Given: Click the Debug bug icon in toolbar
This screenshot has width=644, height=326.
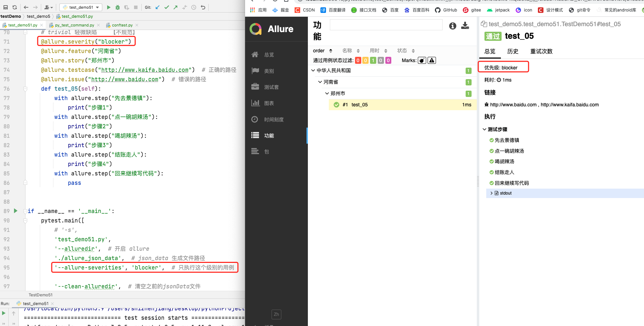Looking at the screenshot, I should pos(118,7).
